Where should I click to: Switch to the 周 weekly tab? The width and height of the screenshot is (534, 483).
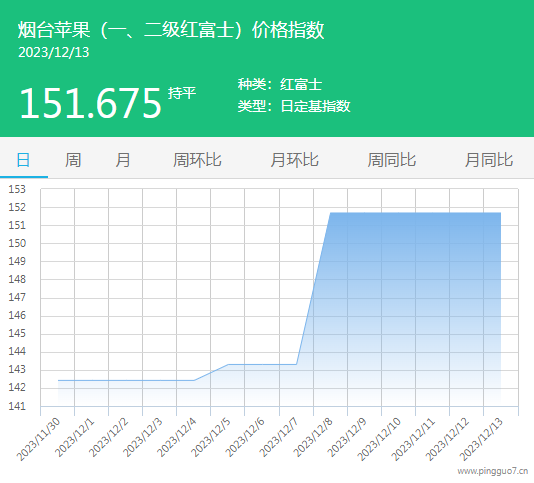73,160
